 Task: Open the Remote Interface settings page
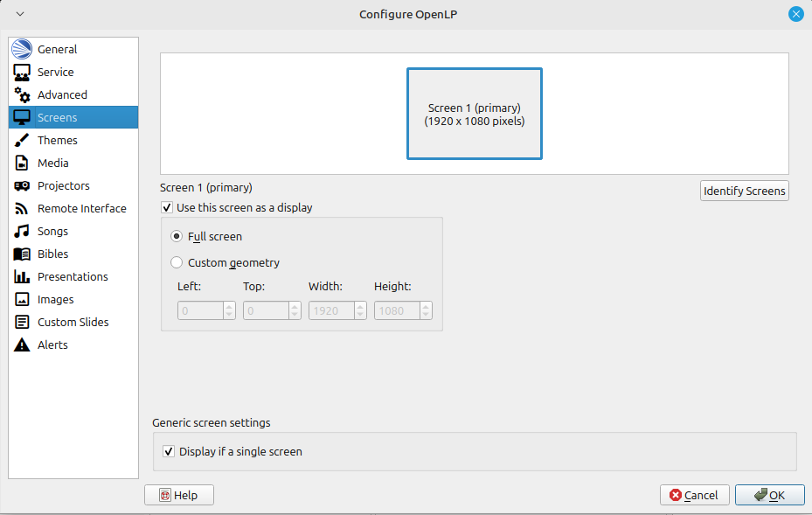(81, 209)
